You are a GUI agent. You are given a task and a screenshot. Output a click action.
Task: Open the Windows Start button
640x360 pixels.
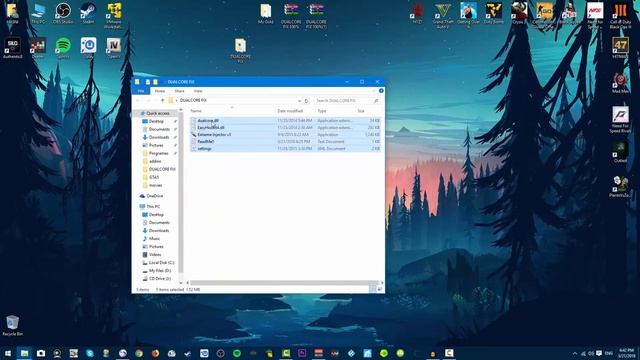tap(8, 353)
